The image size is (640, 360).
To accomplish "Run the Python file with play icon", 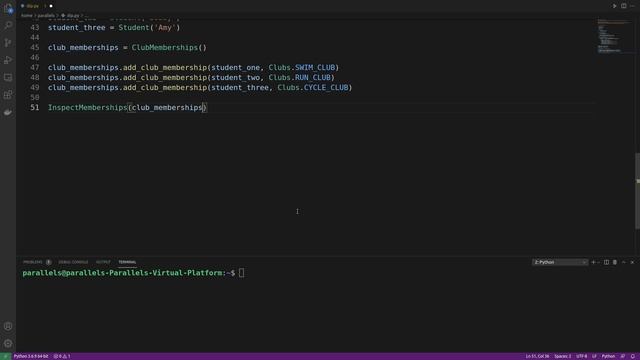I will click(x=614, y=6).
